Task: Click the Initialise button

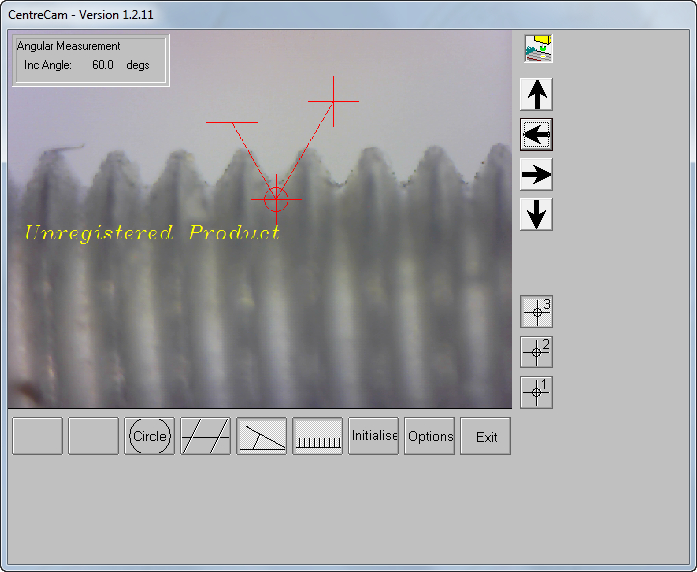Action: [x=373, y=436]
